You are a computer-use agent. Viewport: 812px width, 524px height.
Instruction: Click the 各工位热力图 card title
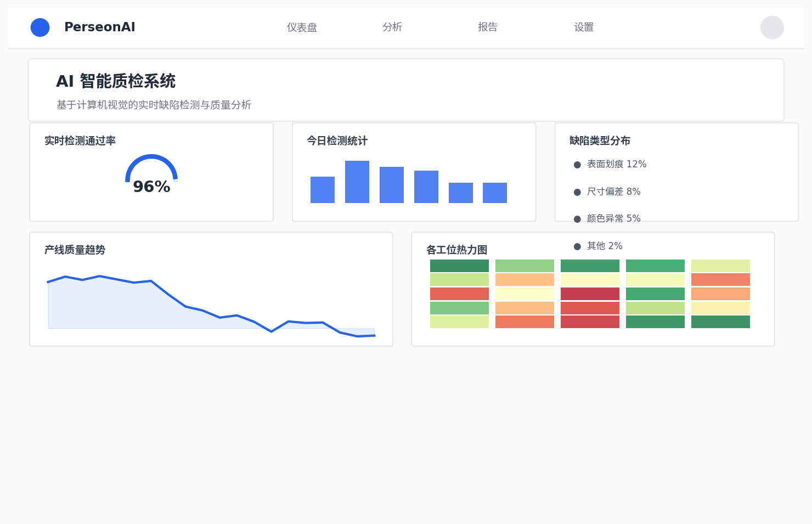point(456,250)
